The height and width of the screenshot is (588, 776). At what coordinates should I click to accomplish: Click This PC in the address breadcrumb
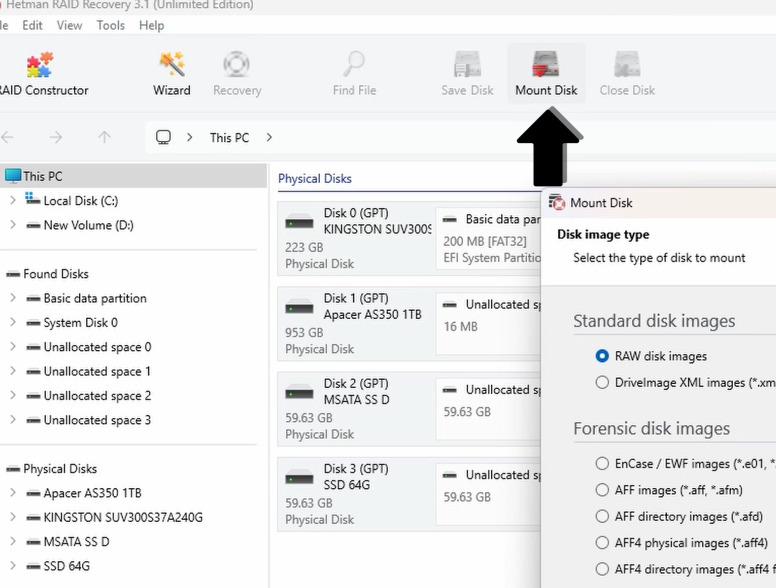click(229, 138)
